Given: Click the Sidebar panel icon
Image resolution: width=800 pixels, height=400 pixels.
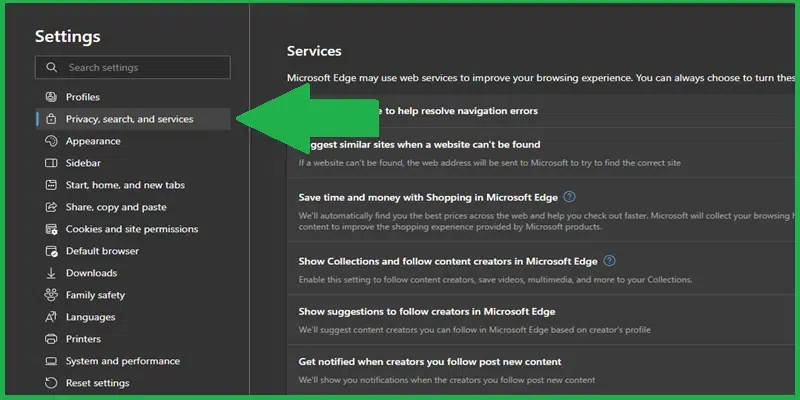Looking at the screenshot, I should [51, 163].
